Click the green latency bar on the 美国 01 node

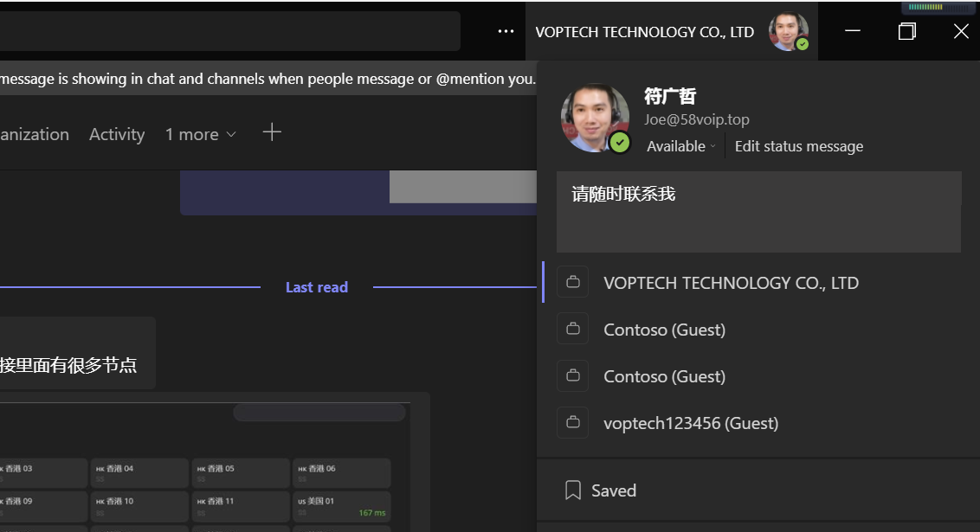(x=371, y=512)
